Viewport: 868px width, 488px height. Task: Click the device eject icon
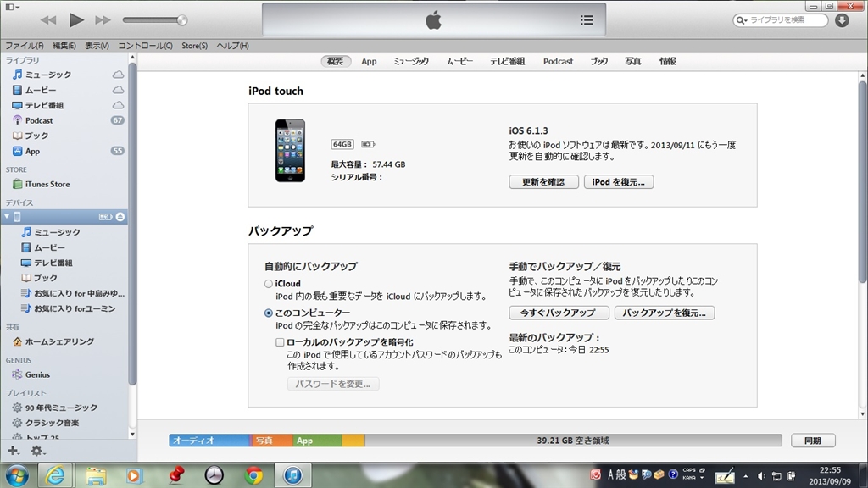tap(120, 217)
